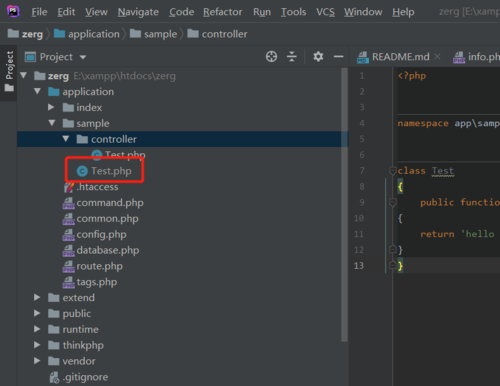The height and width of the screenshot is (386, 500).
Task: Click the zerg breadcrumb
Action: 25,34
